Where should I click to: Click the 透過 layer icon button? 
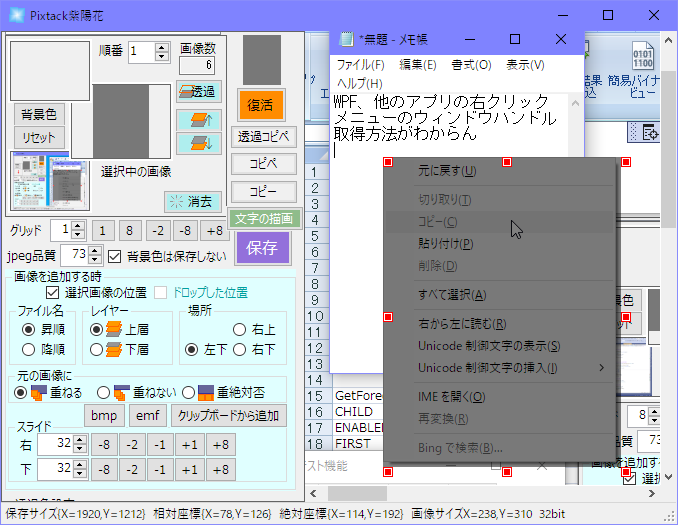[199, 91]
